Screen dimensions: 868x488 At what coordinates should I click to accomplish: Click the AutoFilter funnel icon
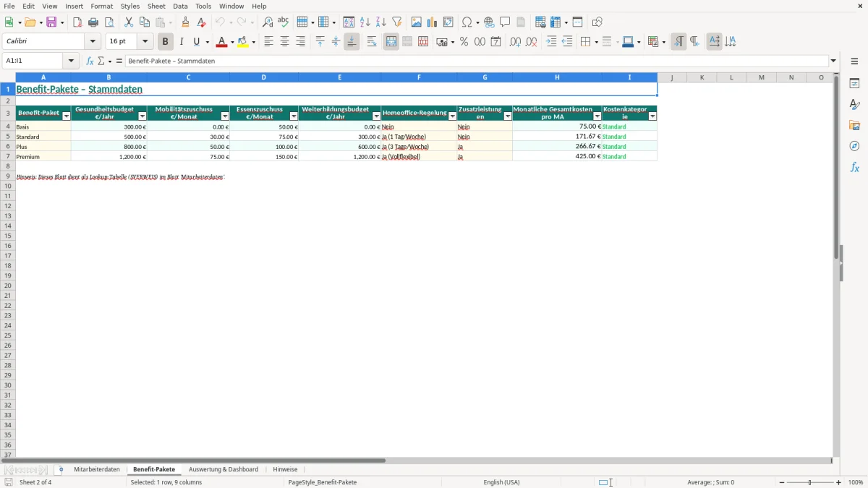point(397,22)
